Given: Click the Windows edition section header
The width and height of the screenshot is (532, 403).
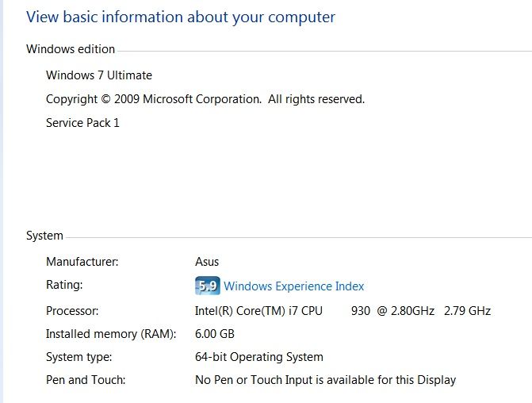Looking at the screenshot, I should pos(71,49).
